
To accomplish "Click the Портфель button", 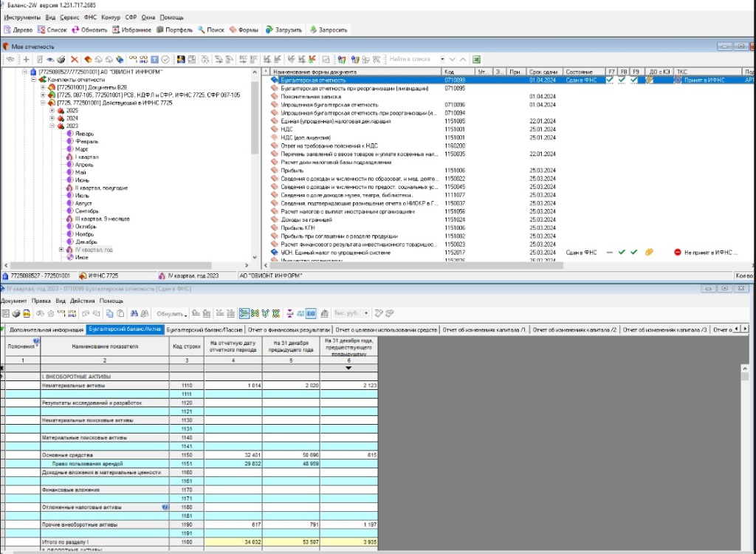I will [174, 30].
